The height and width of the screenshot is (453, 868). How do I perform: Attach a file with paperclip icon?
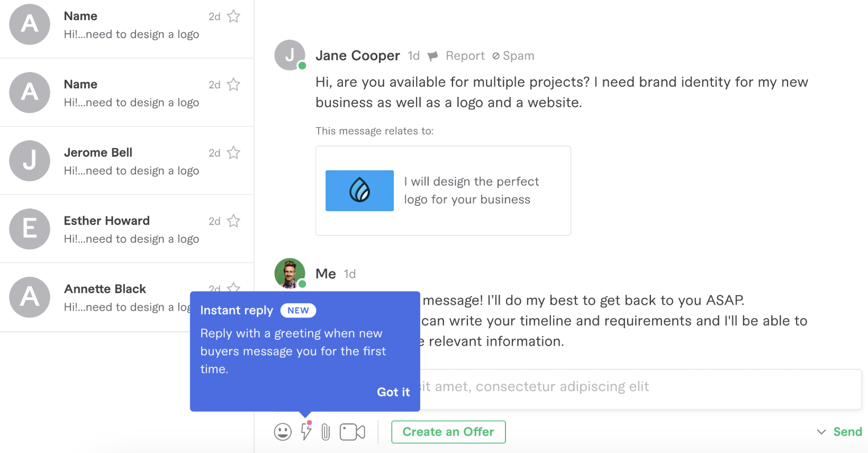click(x=325, y=432)
